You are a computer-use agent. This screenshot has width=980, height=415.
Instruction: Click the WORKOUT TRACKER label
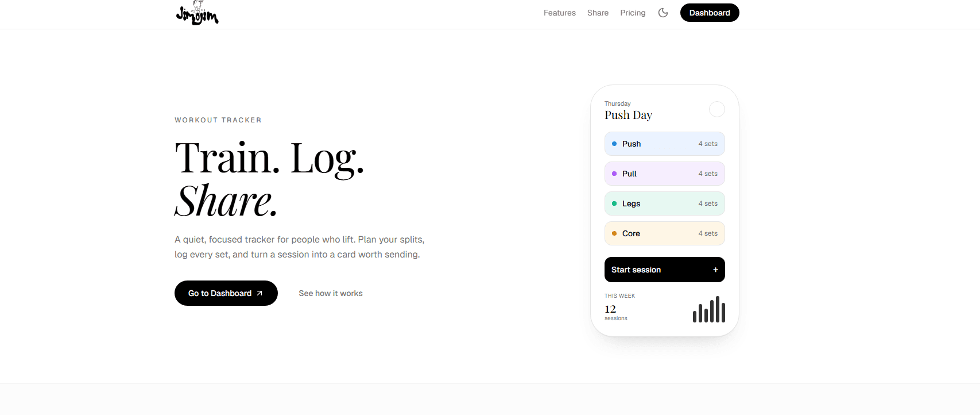click(218, 120)
